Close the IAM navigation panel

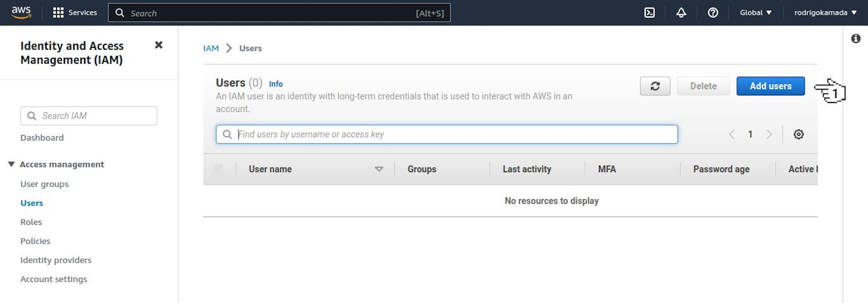click(159, 45)
